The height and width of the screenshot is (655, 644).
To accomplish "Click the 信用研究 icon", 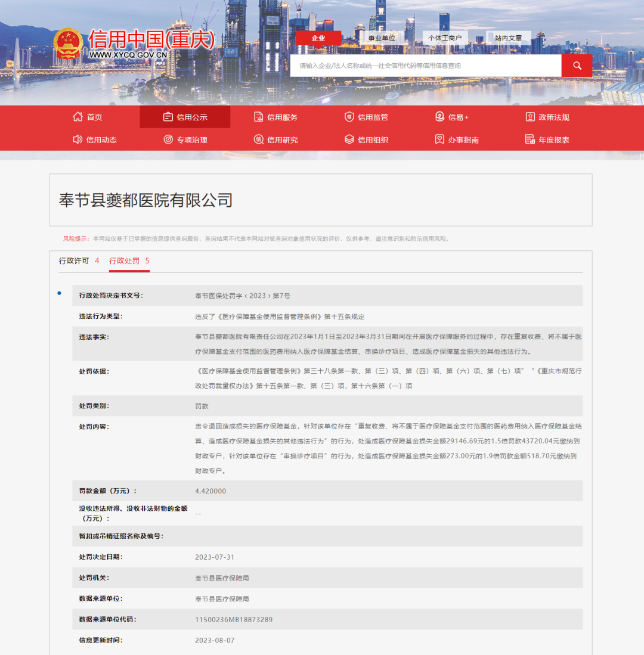I will click(259, 139).
